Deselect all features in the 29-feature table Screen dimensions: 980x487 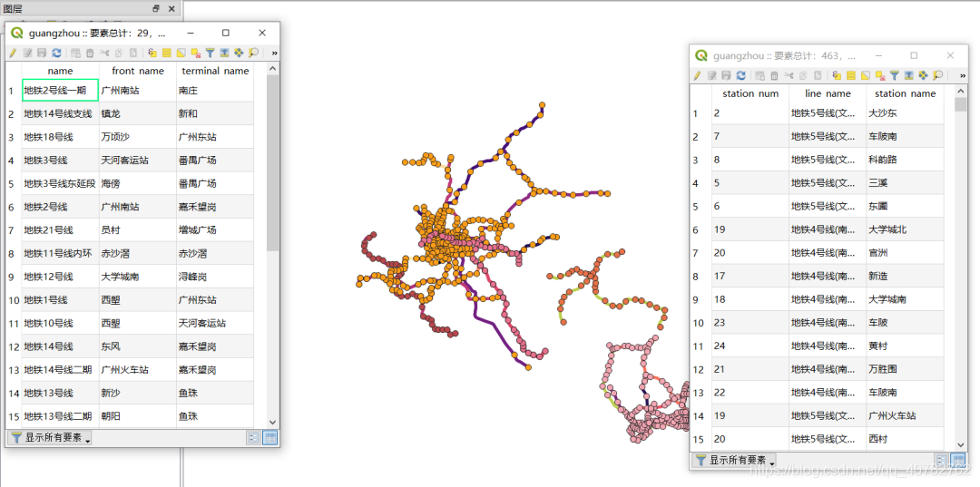[x=196, y=54]
